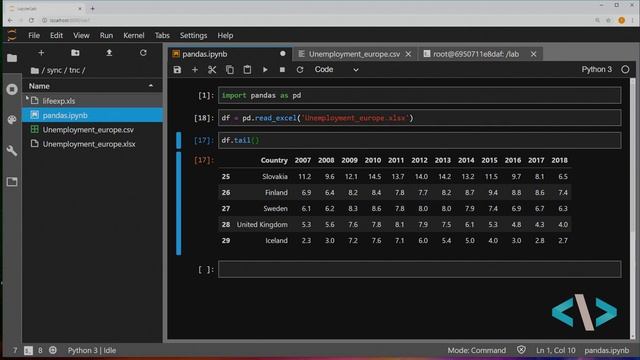This screenshot has height=360, width=640.
Task: Create a New Folder in file browser
Action: pos(75,53)
